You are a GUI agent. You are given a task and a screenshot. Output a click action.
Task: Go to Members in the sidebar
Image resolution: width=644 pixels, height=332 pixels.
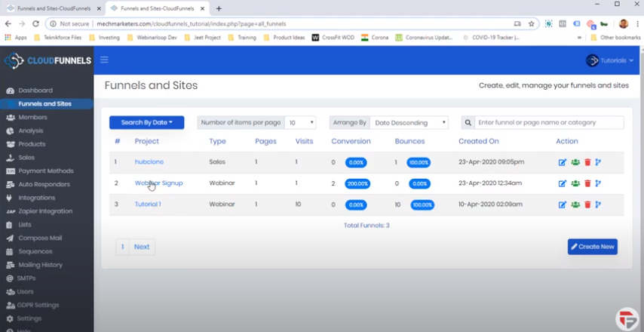(x=32, y=118)
